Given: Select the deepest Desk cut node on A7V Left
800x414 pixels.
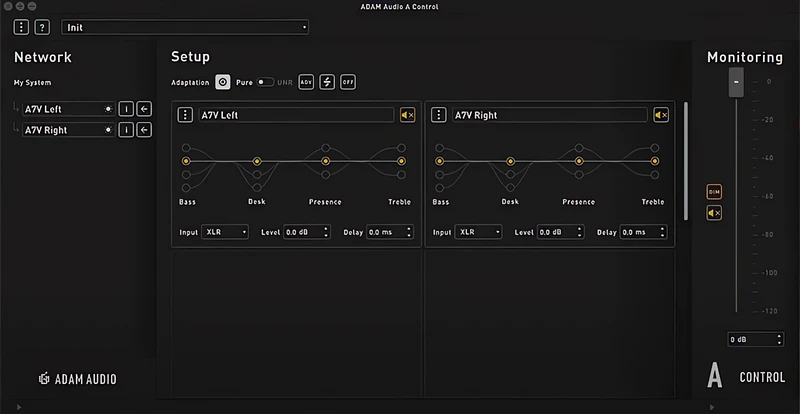Looking at the screenshot, I should (x=257, y=188).
